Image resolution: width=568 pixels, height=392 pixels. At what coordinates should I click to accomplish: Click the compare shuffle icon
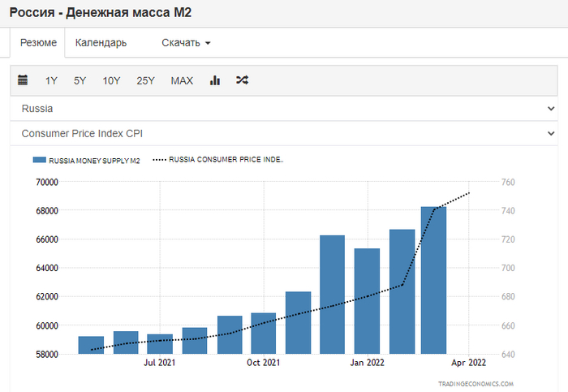pyautogui.click(x=242, y=80)
